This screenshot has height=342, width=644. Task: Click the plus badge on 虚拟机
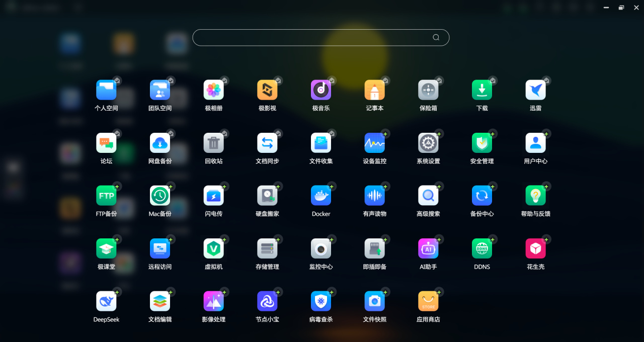(224, 239)
